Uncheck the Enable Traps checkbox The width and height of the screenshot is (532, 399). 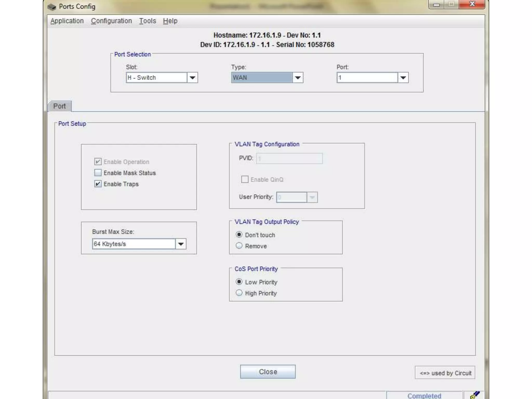(98, 184)
